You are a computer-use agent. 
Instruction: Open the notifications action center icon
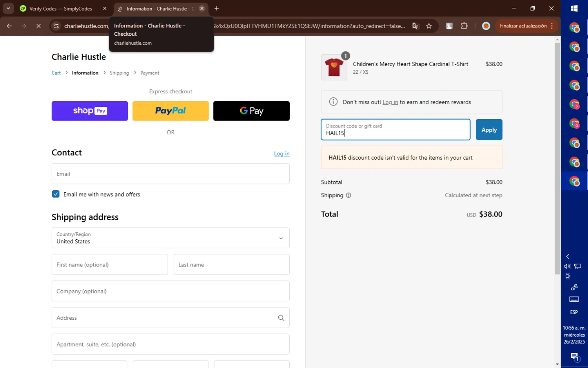click(574, 357)
